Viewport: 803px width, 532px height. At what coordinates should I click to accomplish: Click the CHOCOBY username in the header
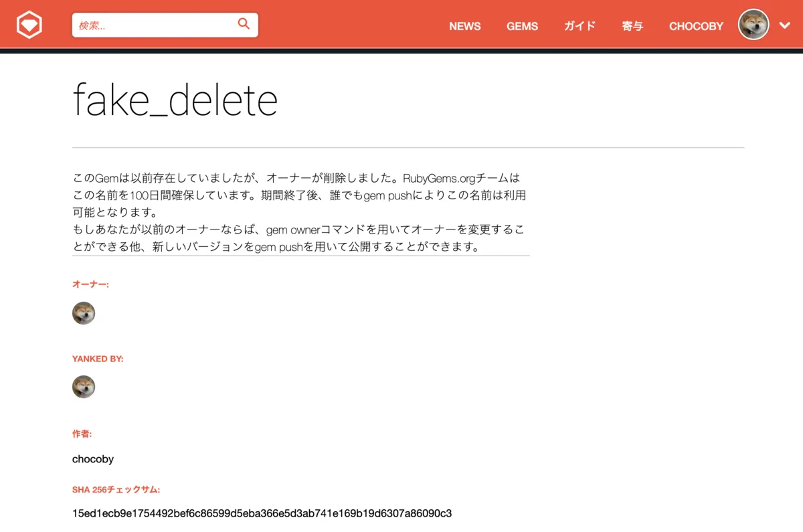pyautogui.click(x=696, y=26)
